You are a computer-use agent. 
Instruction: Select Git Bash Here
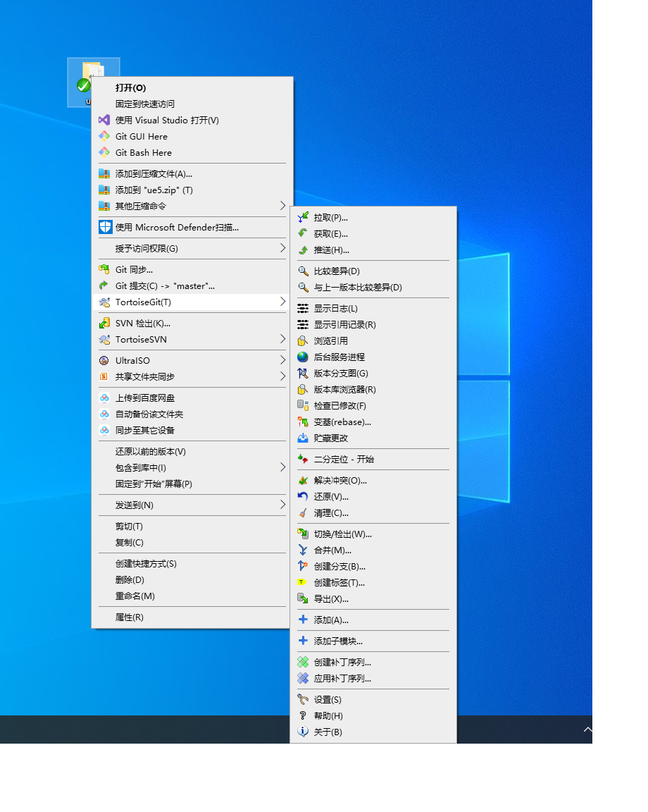tap(190, 153)
